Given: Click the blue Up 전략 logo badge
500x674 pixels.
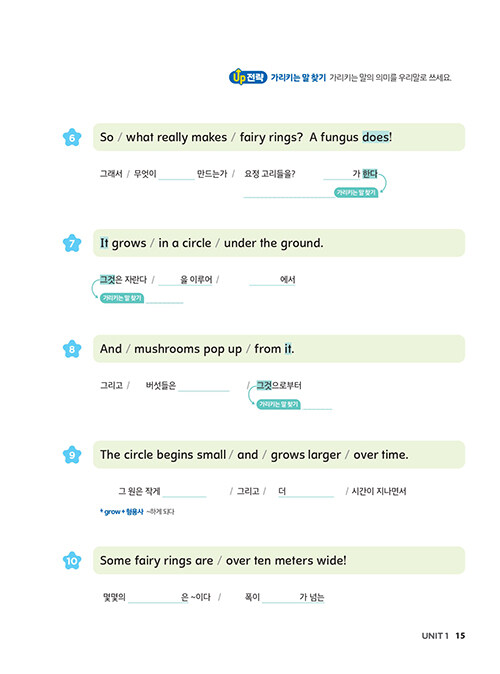Looking at the screenshot, I should [248, 77].
